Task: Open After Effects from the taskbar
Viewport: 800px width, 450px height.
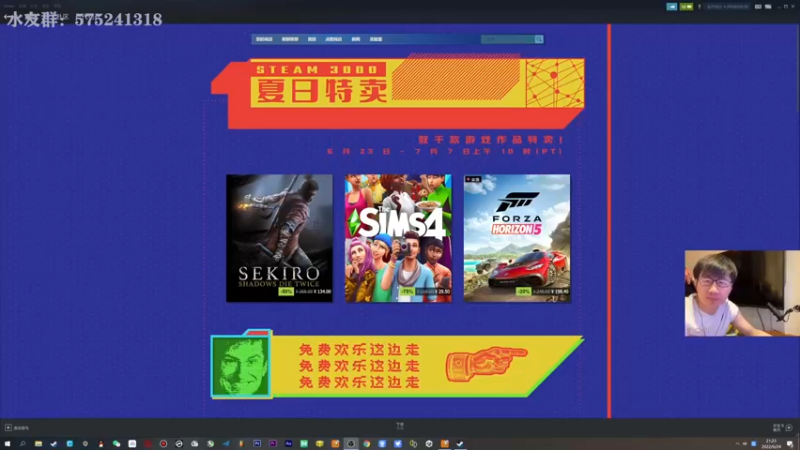Action: point(288,444)
